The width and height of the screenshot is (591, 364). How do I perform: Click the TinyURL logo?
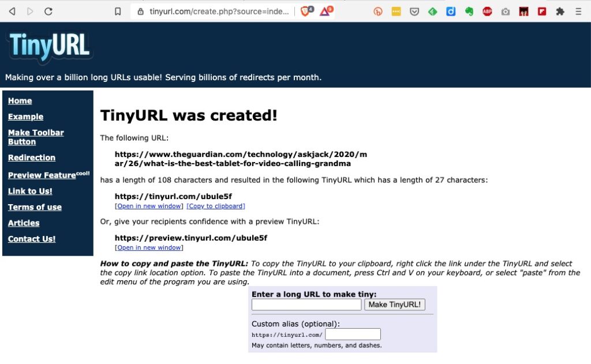[50, 47]
